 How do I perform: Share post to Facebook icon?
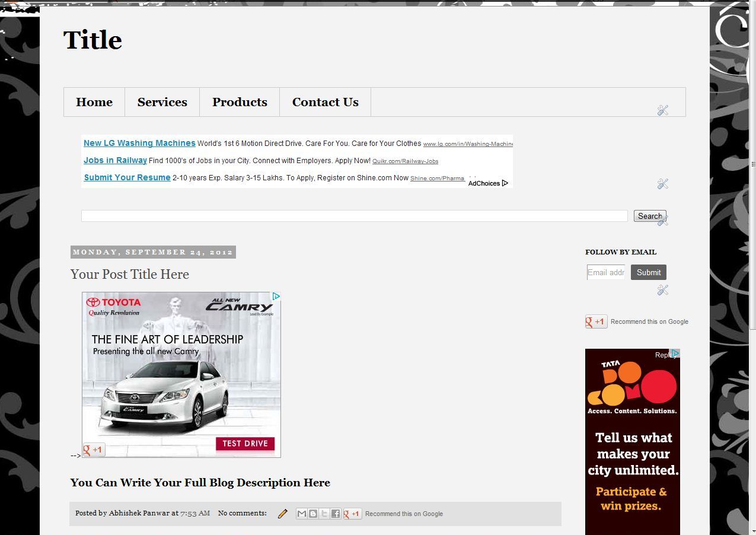click(336, 514)
